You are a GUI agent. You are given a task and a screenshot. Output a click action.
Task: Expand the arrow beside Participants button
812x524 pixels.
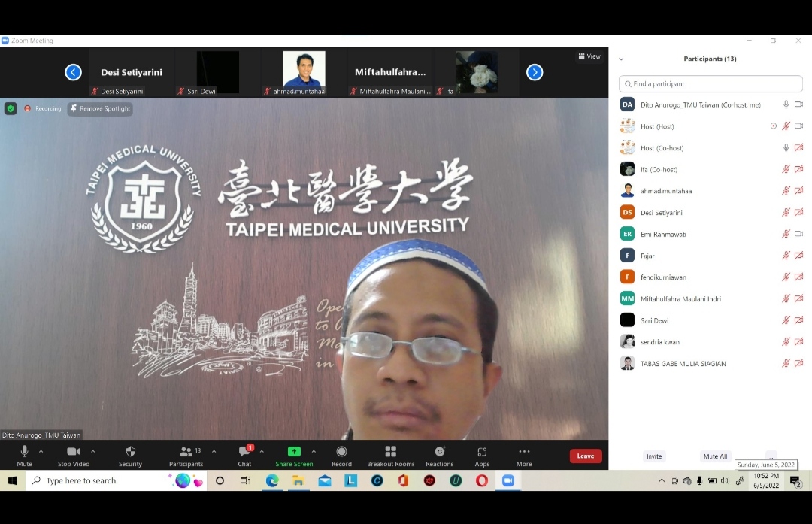pos(214,452)
